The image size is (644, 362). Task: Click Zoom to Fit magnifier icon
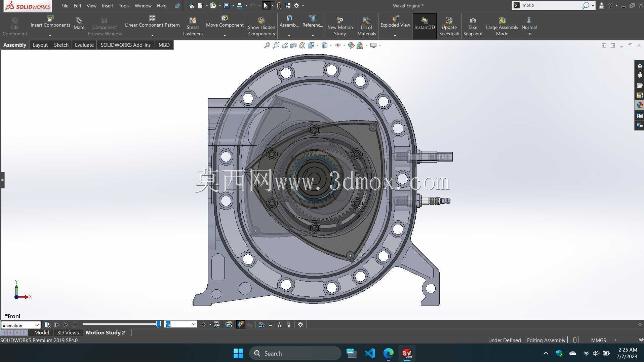pyautogui.click(x=267, y=45)
